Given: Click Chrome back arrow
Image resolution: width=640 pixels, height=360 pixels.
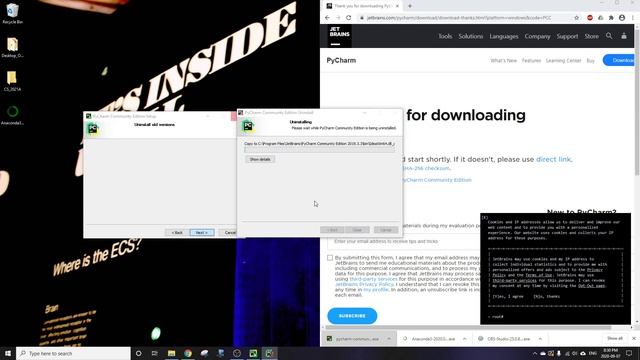Looking at the screenshot, I should point(327,18).
